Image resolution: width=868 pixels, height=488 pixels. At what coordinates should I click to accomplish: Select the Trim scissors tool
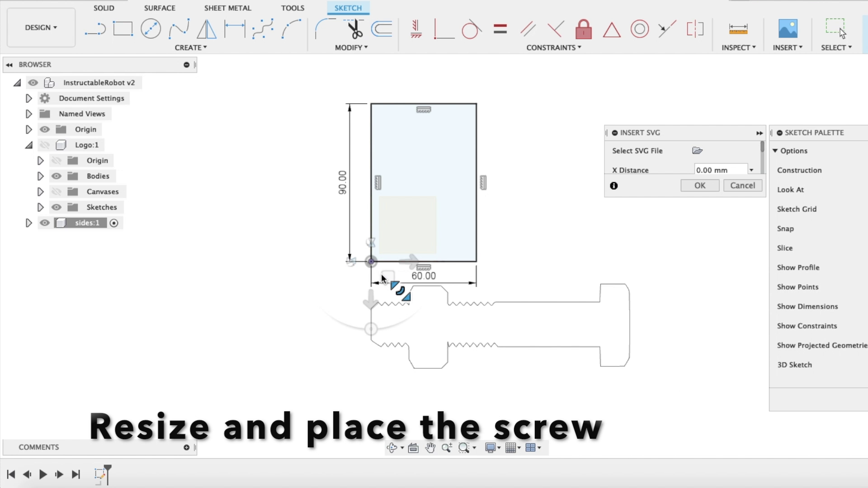[355, 29]
